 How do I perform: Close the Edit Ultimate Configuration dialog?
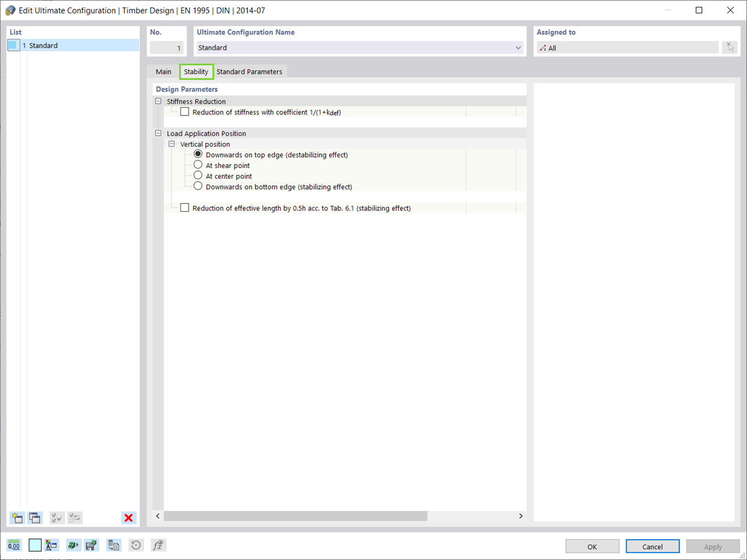(730, 10)
